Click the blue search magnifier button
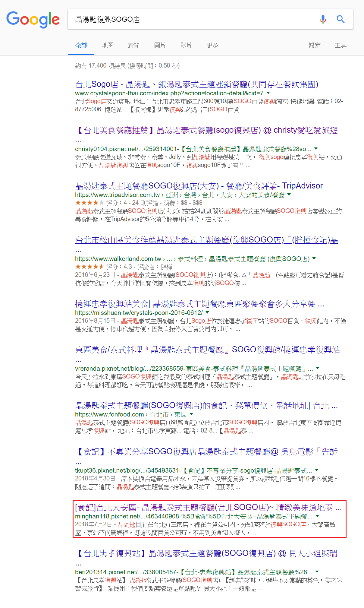This screenshot has height=608, width=364. 341,19
